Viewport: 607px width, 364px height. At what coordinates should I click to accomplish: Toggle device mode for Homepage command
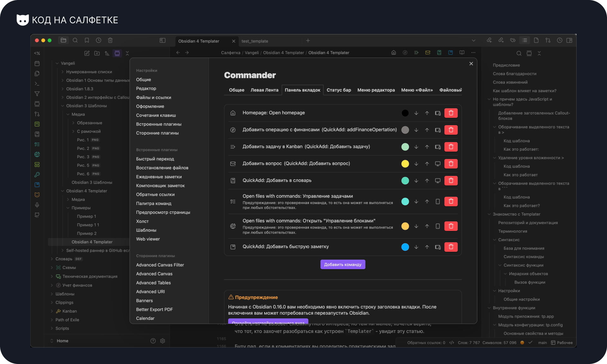point(438,113)
